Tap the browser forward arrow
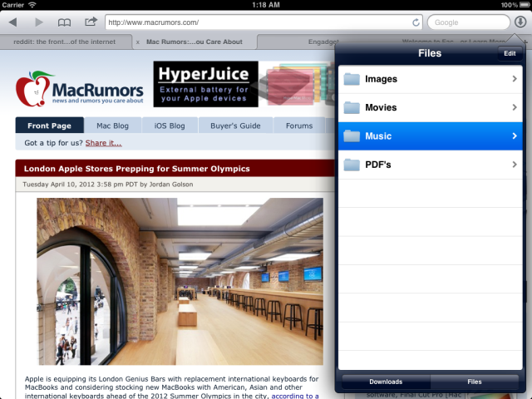 coord(39,22)
